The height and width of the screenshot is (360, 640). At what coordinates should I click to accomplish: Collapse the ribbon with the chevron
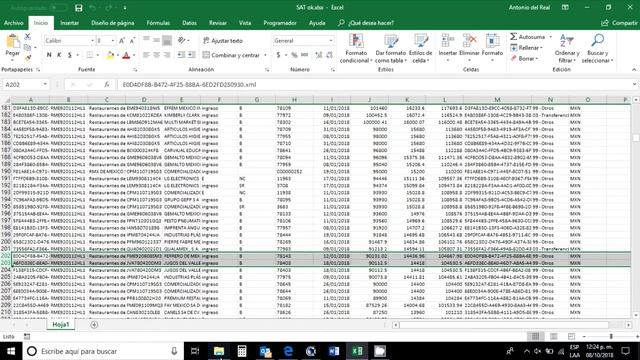633,69
